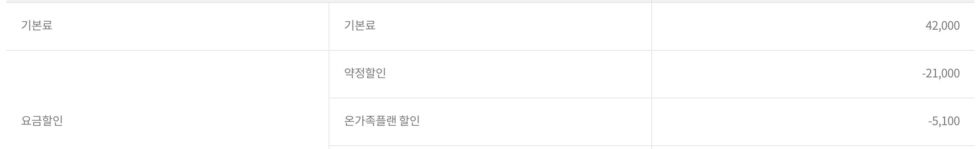980x149 pixels.
Task: Click the divider line between 약정할인 and 온가족플랜 할인
Action: [490, 98]
